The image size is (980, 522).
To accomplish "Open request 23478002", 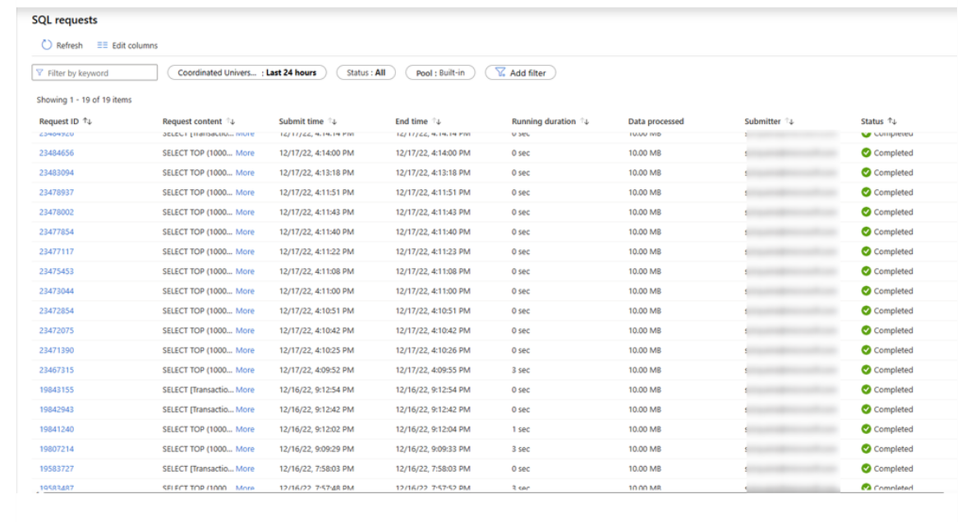I will point(56,212).
